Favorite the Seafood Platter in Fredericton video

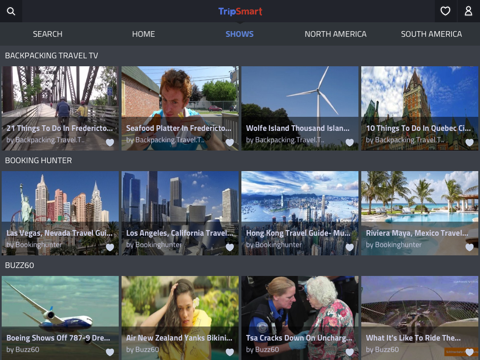230,142
